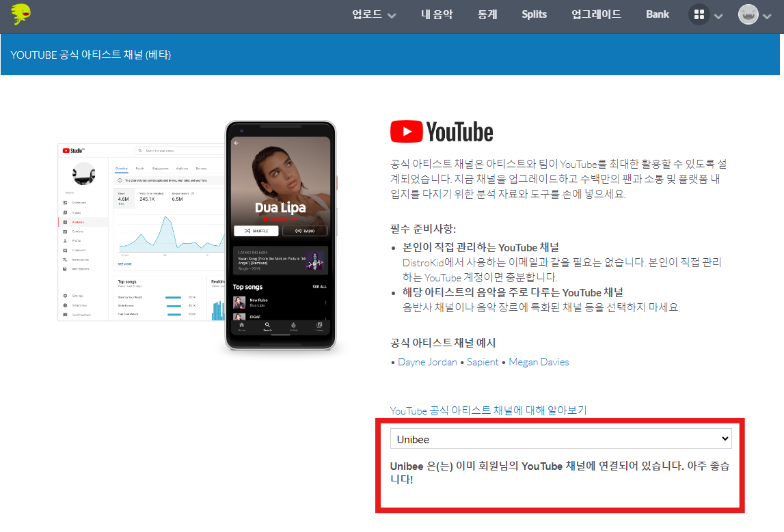784x532 pixels.
Task: Expand the chevron beside the apps grid
Action: 718,16
